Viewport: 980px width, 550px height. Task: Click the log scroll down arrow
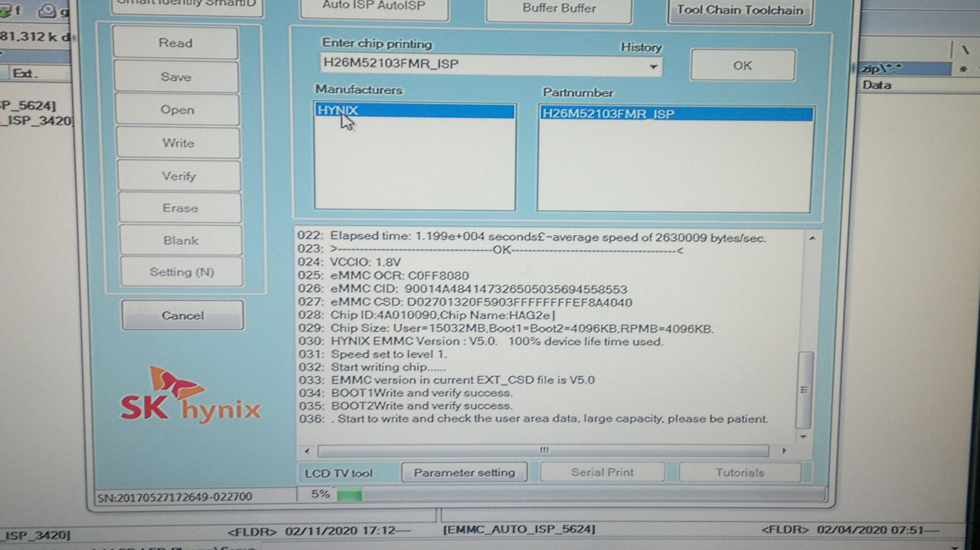803,436
